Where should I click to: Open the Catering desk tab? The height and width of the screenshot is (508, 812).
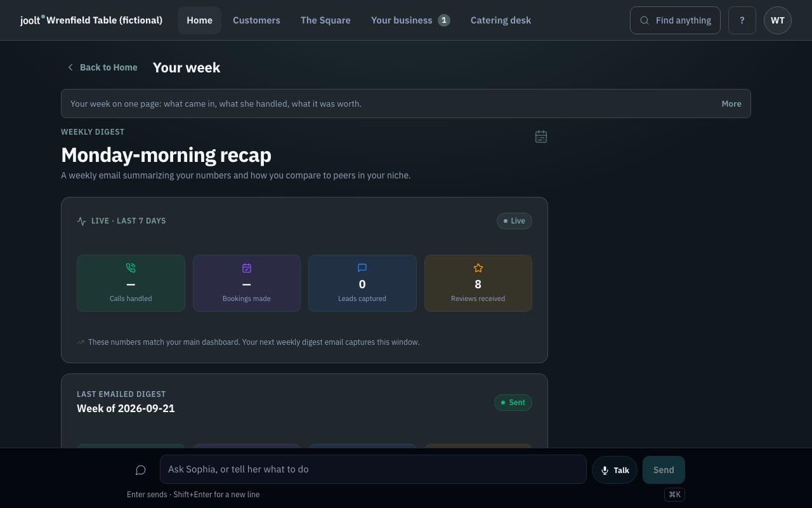click(501, 20)
